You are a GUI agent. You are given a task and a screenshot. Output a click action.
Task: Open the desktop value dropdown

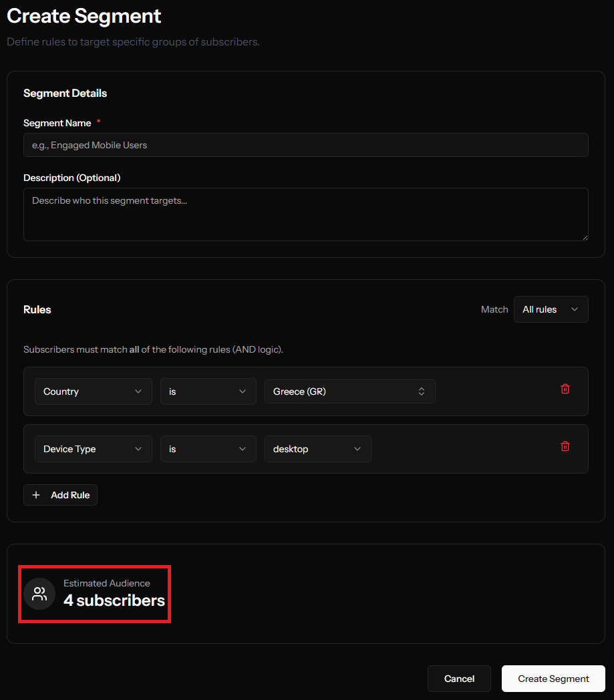pyautogui.click(x=317, y=449)
